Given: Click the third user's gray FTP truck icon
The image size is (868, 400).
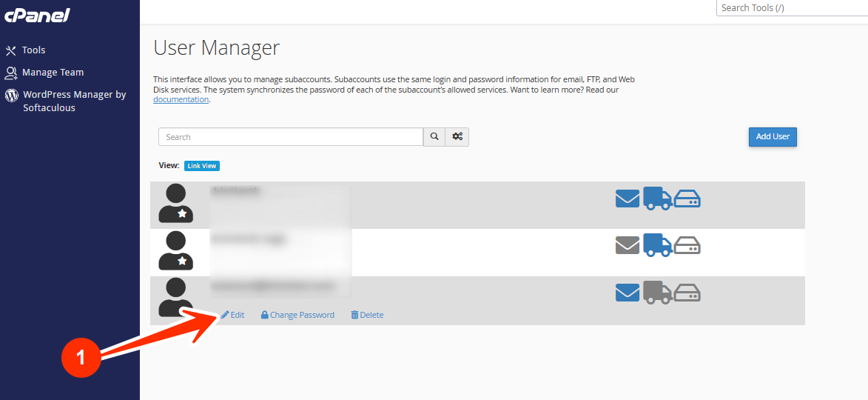Looking at the screenshot, I should 658,293.
